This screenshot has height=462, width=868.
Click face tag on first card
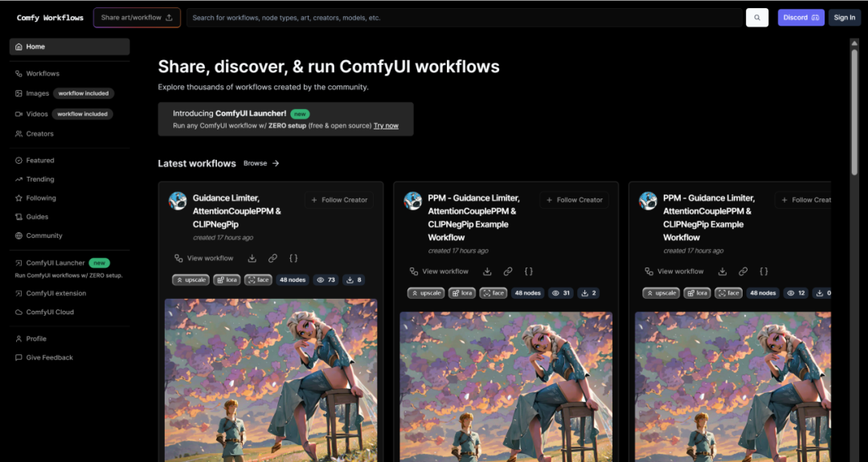258,280
